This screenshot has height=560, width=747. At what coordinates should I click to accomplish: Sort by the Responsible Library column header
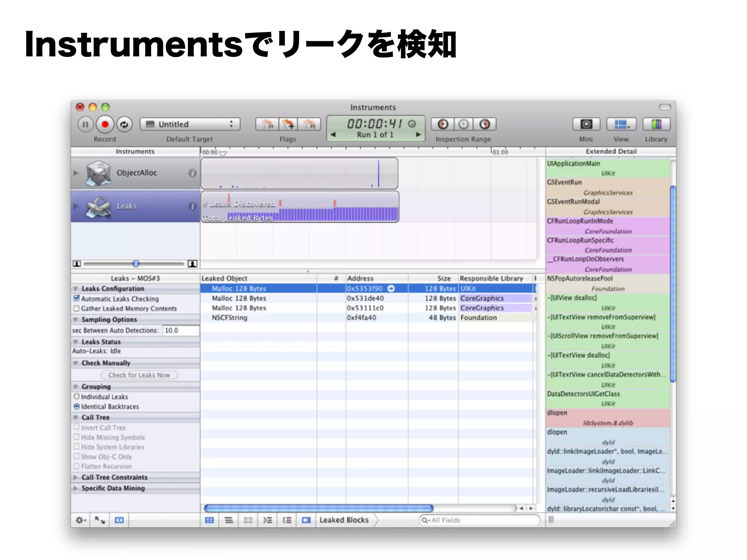491,279
